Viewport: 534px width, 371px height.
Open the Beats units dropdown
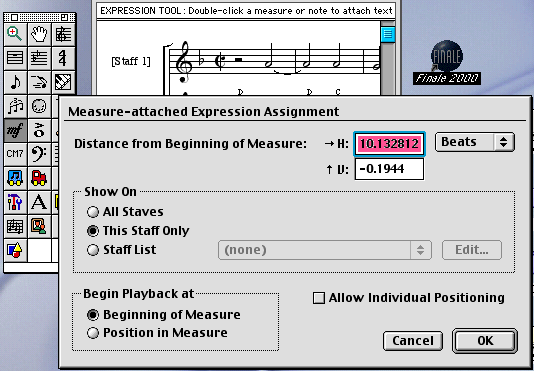pyautogui.click(x=475, y=142)
